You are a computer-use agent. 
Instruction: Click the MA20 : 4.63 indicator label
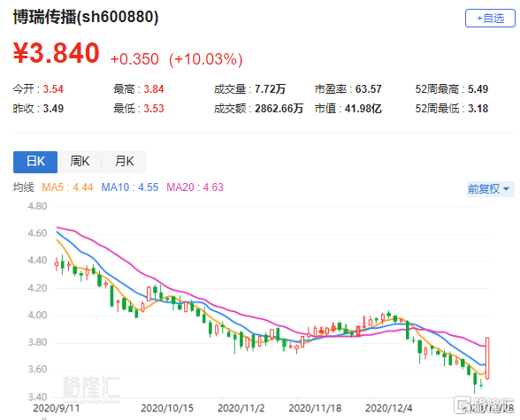[x=195, y=187]
